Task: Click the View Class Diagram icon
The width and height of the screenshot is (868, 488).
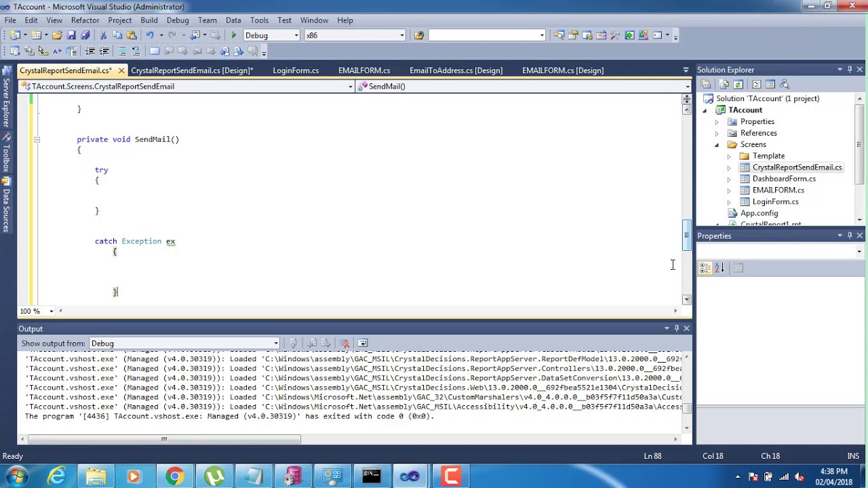Action: coord(785,84)
